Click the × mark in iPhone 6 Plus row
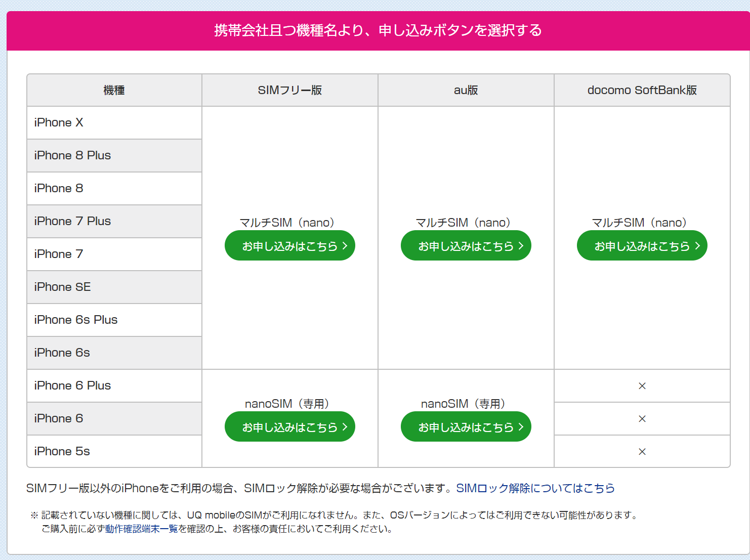The width and height of the screenshot is (750, 560). coord(642,386)
